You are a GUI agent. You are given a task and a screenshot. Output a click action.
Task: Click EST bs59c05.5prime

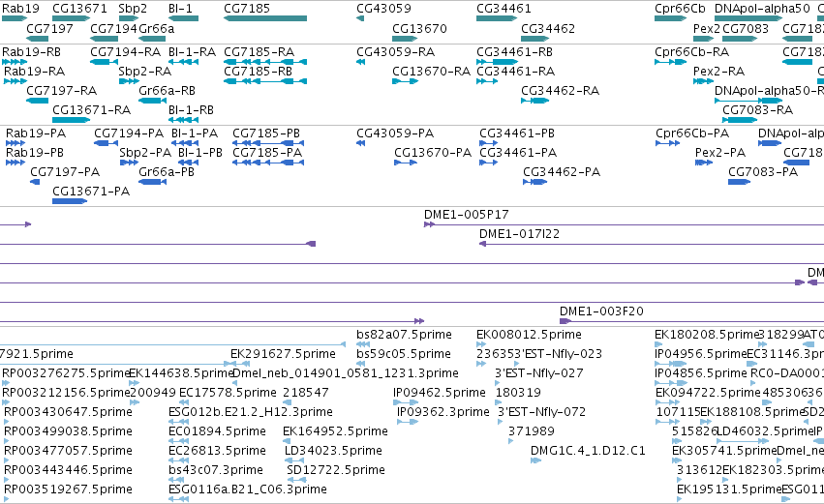(x=403, y=354)
